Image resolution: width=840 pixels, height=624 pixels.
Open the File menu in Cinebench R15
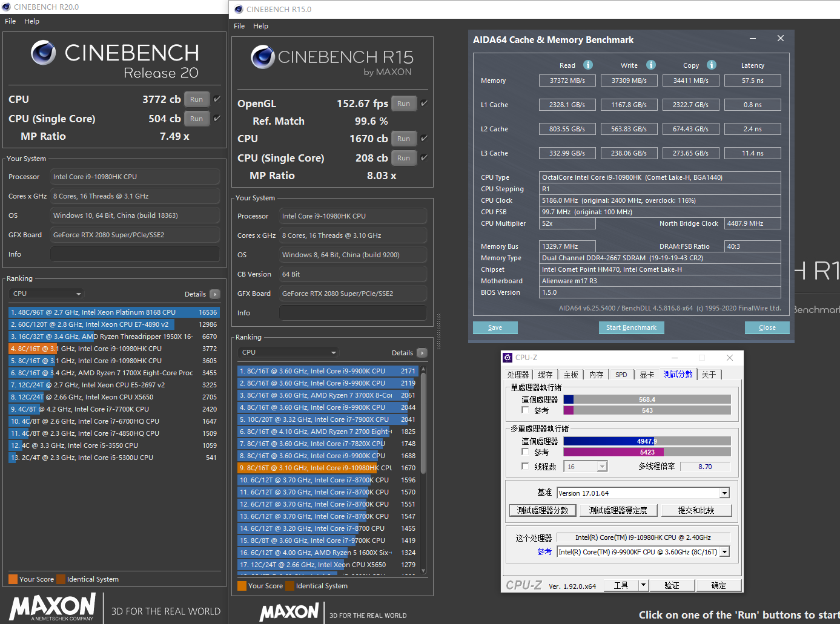[x=239, y=26]
